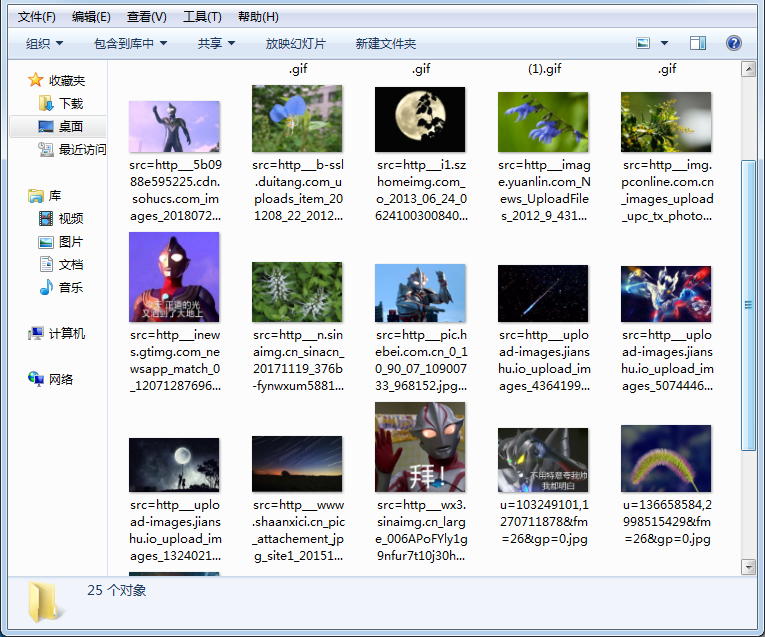Expand the 组织 dropdown
Viewport: 765px width, 637px height.
point(44,43)
